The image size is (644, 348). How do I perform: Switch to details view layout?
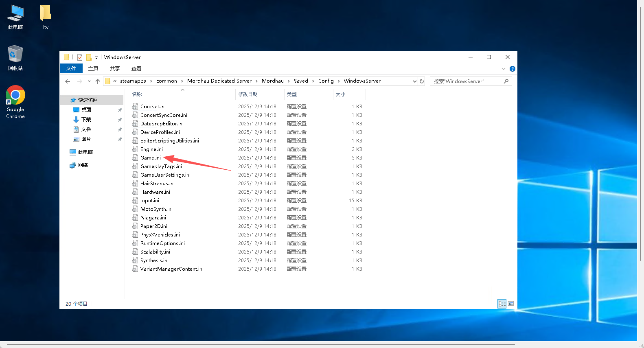(x=502, y=304)
